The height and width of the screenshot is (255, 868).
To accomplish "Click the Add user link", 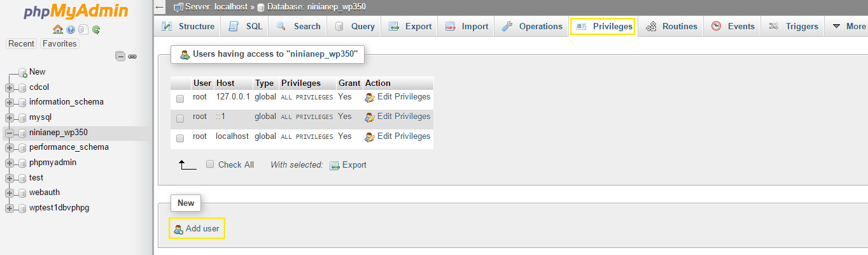I will coord(202,228).
